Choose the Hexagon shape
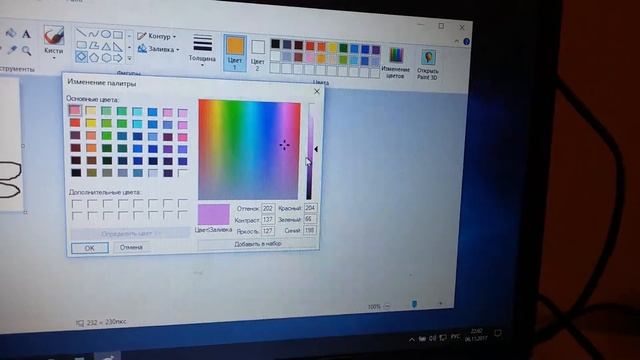 (106, 58)
